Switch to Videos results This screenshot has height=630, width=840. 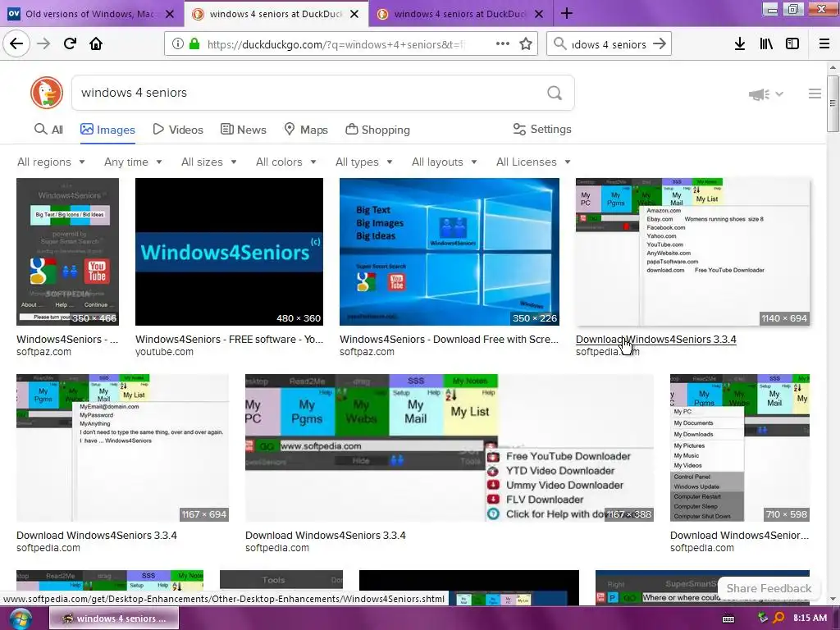coord(178,130)
